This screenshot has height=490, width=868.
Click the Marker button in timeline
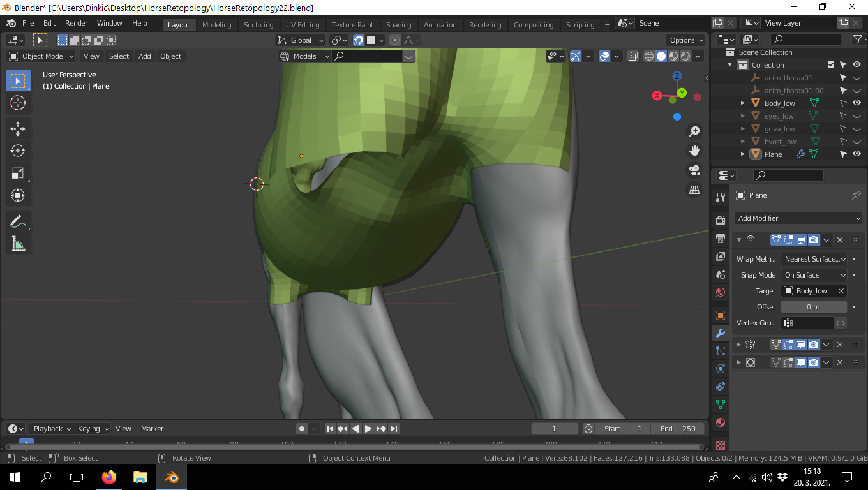[153, 429]
